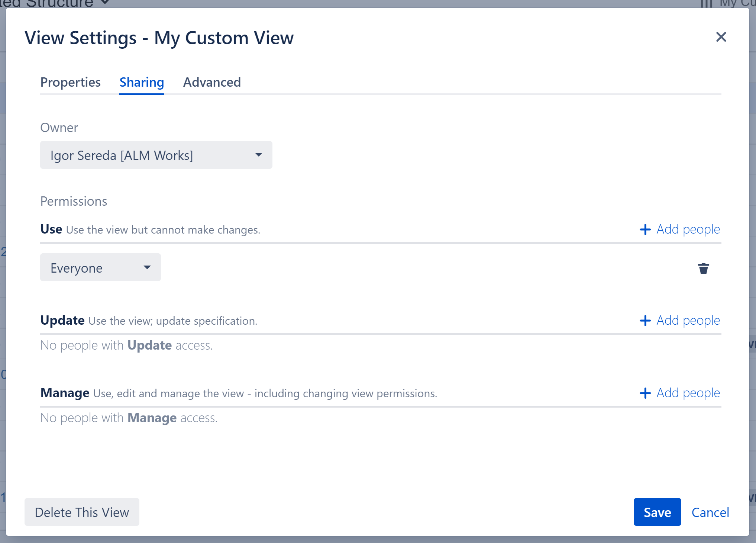Click the plus icon beside Manage Add people
Image resolution: width=756 pixels, height=543 pixels.
645,393
